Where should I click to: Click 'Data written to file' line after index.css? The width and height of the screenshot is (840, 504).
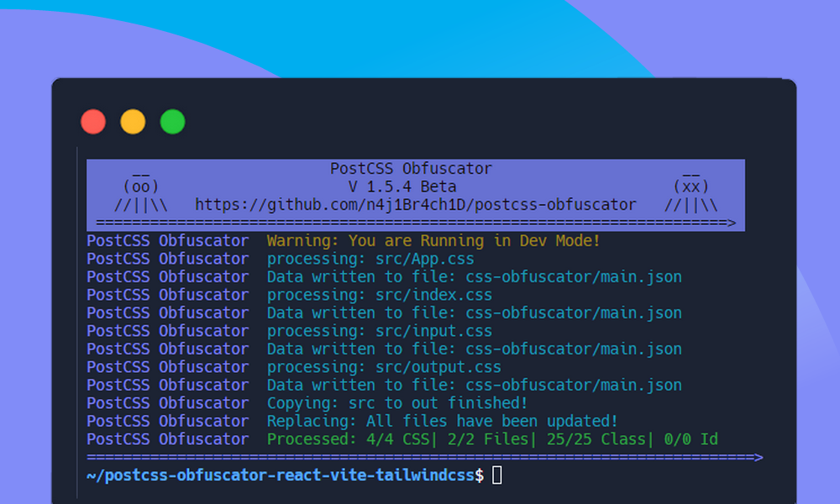474,313
